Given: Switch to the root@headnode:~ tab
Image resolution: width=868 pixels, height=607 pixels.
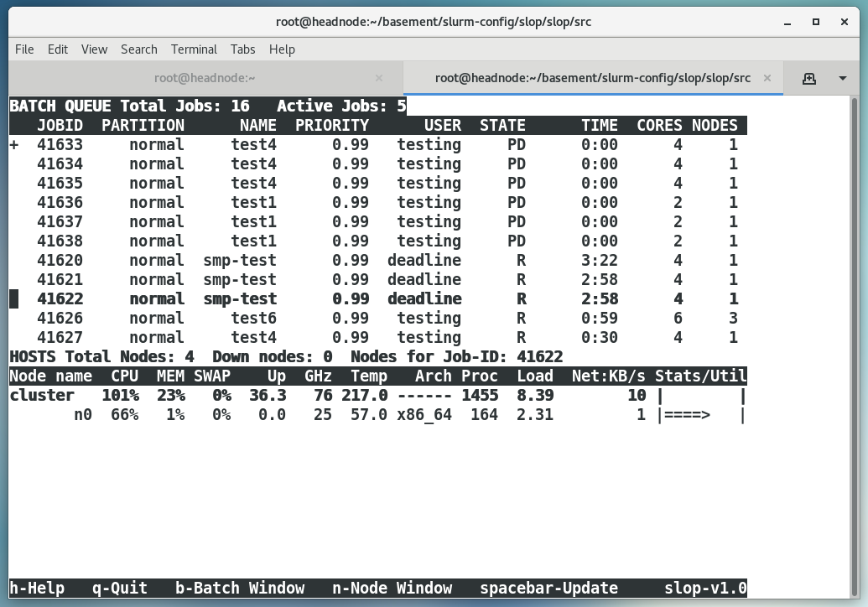Looking at the screenshot, I should click(205, 78).
